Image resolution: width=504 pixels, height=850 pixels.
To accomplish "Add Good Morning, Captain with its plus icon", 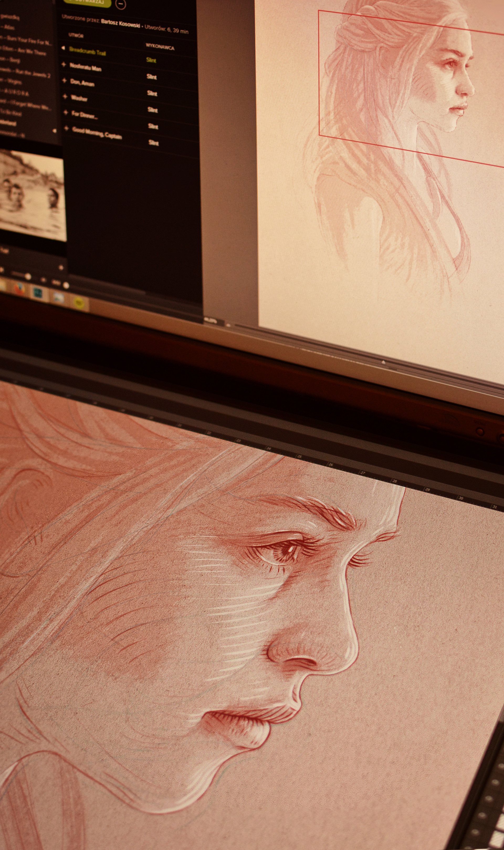I will point(67,129).
